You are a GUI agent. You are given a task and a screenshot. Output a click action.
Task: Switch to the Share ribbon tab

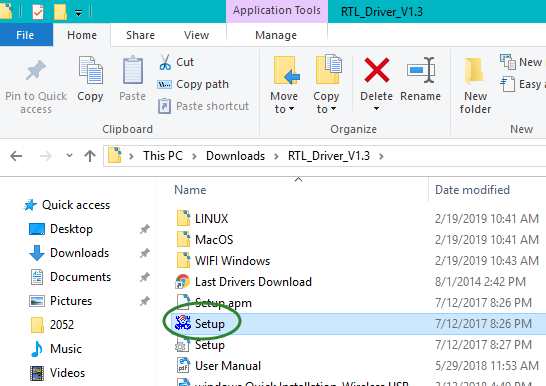point(140,35)
